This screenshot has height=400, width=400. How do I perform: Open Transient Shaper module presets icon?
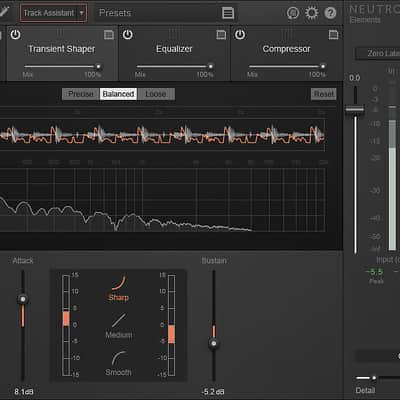[x=109, y=35]
